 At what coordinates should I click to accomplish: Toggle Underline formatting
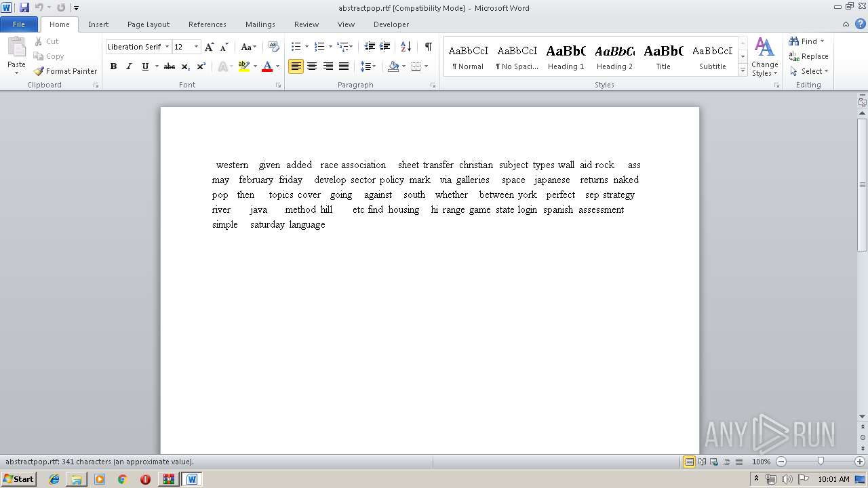pos(144,66)
